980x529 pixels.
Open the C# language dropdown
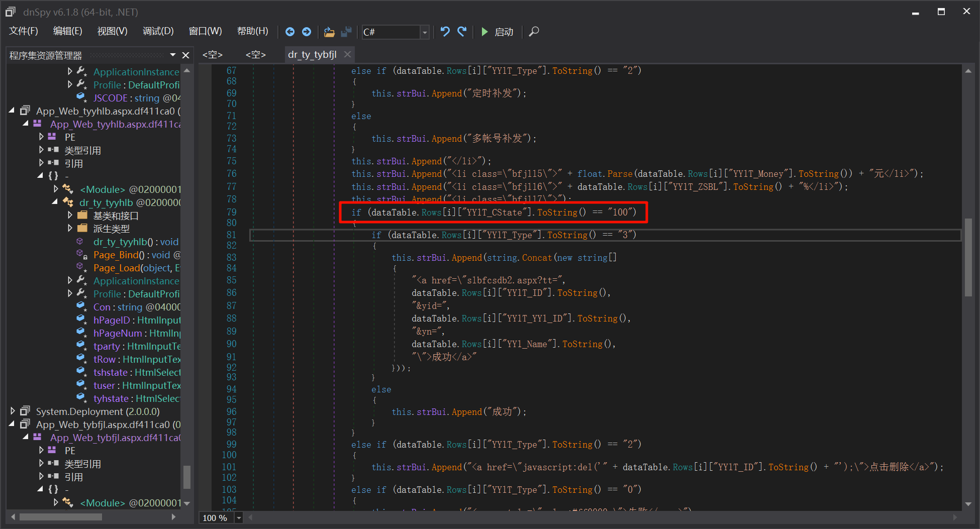point(425,32)
